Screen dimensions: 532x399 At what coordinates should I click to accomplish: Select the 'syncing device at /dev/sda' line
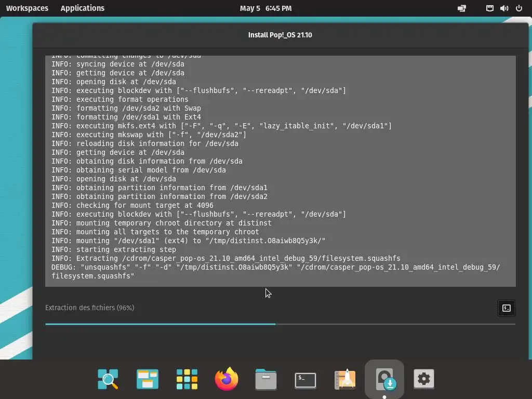(x=118, y=64)
